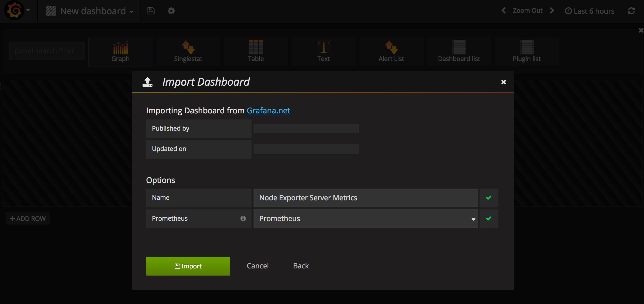Click the refresh dashboard icon
Viewport: 644px width, 304px height.
[631, 11]
